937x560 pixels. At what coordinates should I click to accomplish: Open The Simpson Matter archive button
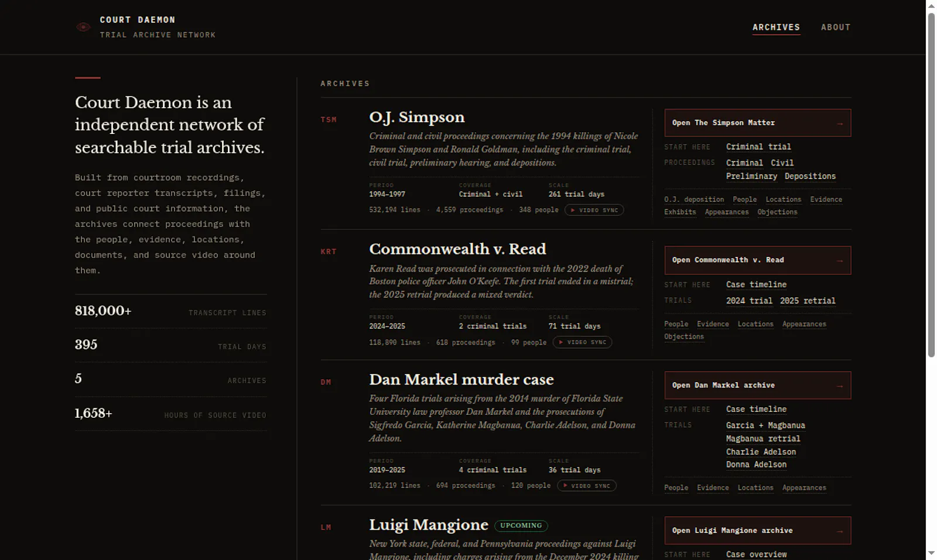coord(757,123)
